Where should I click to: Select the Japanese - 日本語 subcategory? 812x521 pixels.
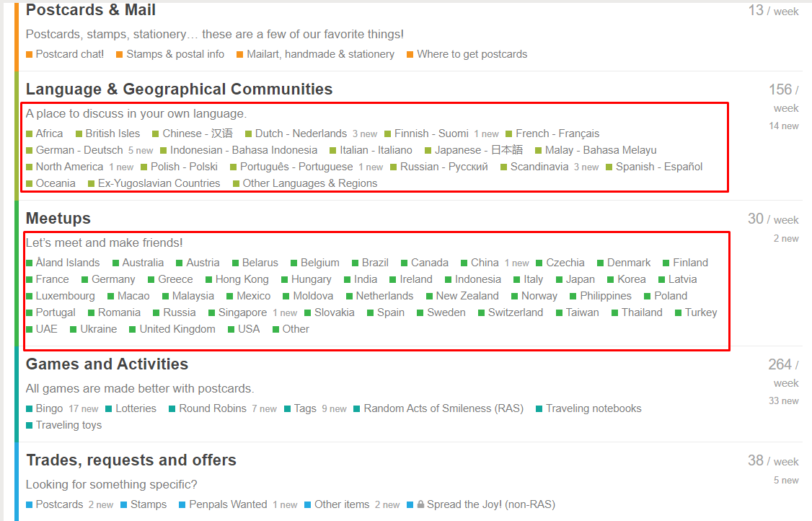(x=479, y=150)
